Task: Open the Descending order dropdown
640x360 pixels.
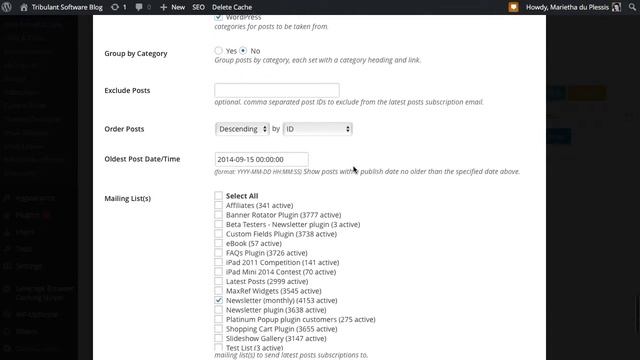Action: (x=242, y=129)
